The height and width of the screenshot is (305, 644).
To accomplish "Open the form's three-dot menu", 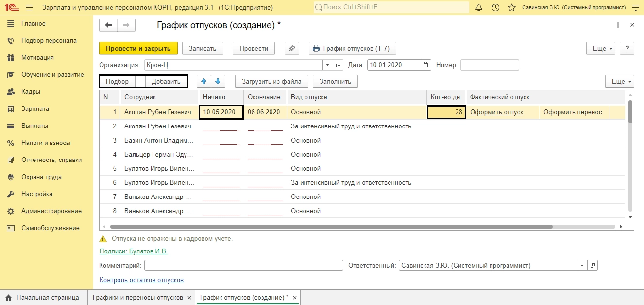I will click(618, 25).
